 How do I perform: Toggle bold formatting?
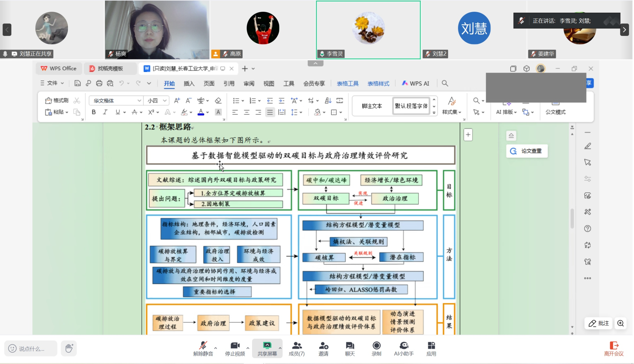pos(93,112)
